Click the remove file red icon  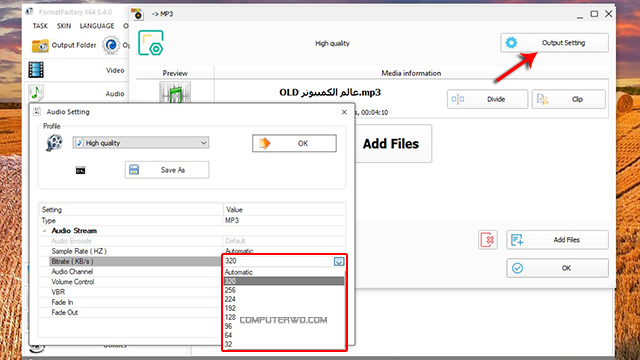pyautogui.click(x=488, y=240)
